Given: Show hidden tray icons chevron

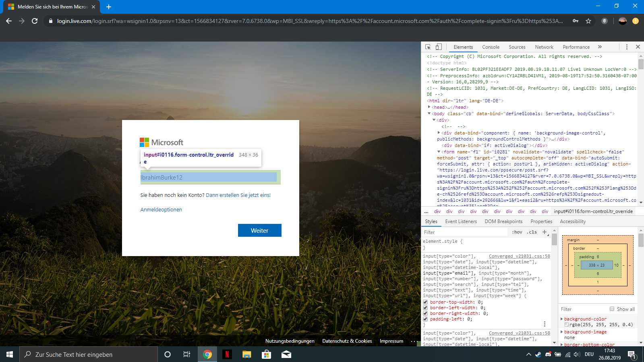Looking at the screenshot, I should 528,354.
